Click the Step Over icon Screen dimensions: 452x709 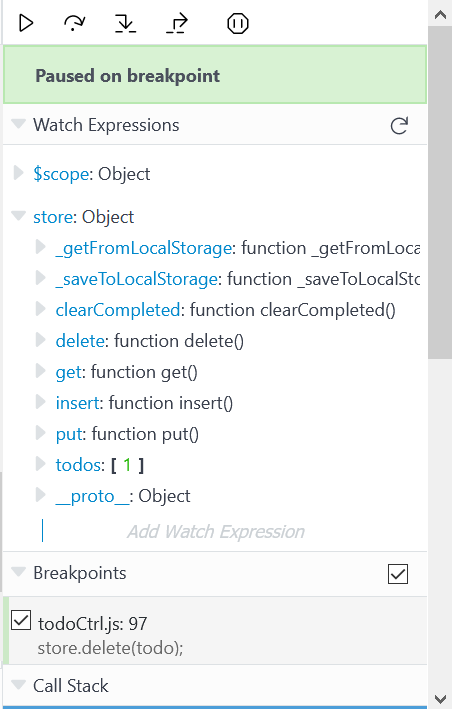[75, 23]
